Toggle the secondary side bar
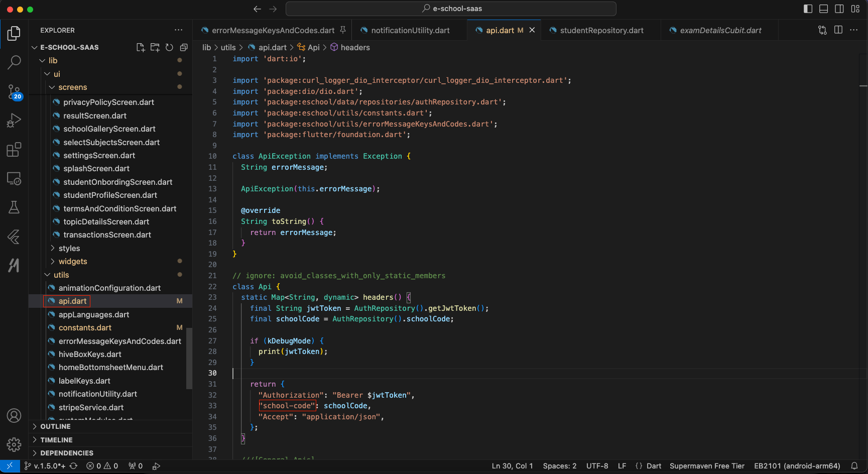This screenshot has height=474, width=868. (x=839, y=9)
